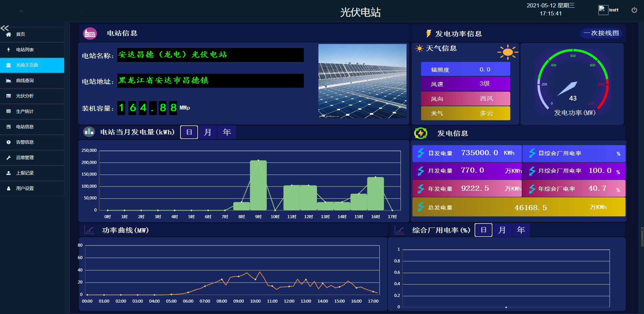The height and width of the screenshot is (314, 644).
Task: Switch 综合厂用电率 chart to 月
Action: 502,230
